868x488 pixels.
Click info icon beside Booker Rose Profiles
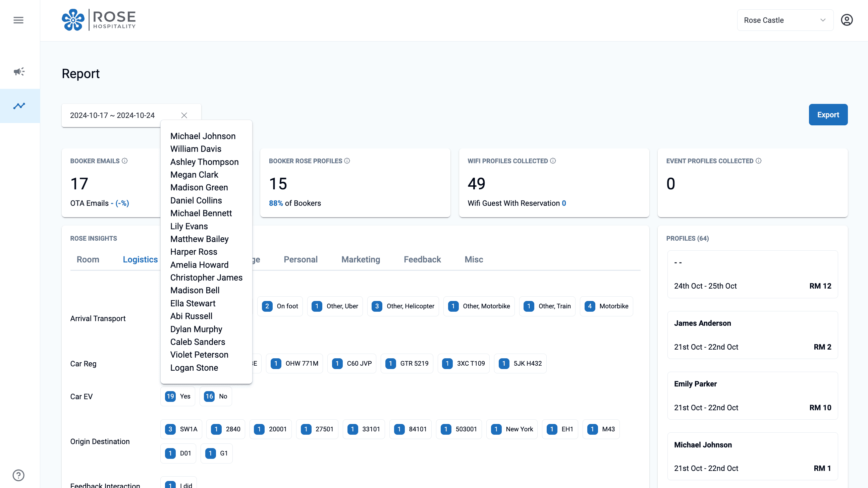click(x=347, y=161)
